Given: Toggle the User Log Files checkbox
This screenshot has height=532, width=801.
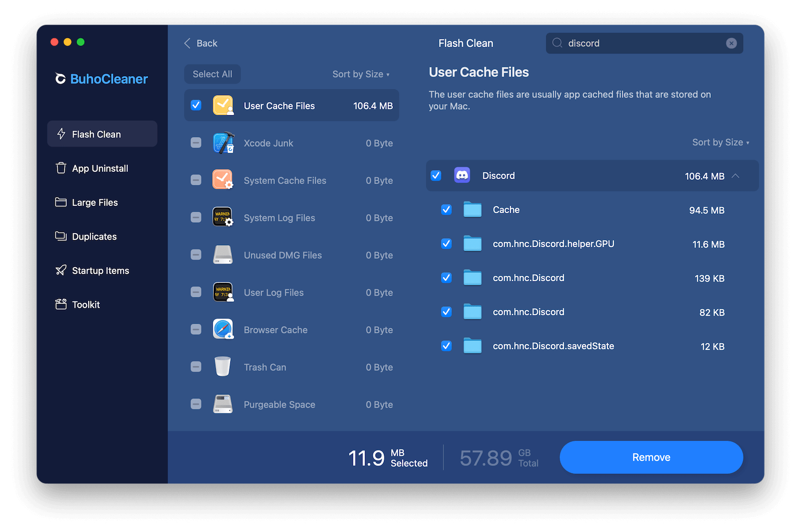Looking at the screenshot, I should [196, 292].
